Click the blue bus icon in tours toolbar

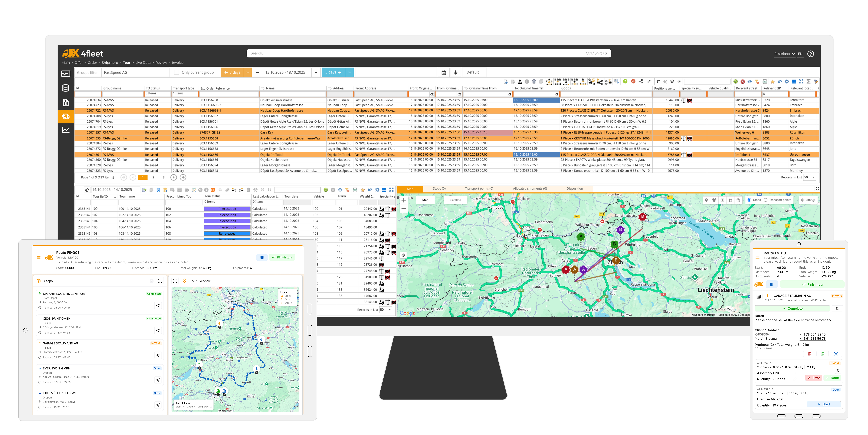158,190
